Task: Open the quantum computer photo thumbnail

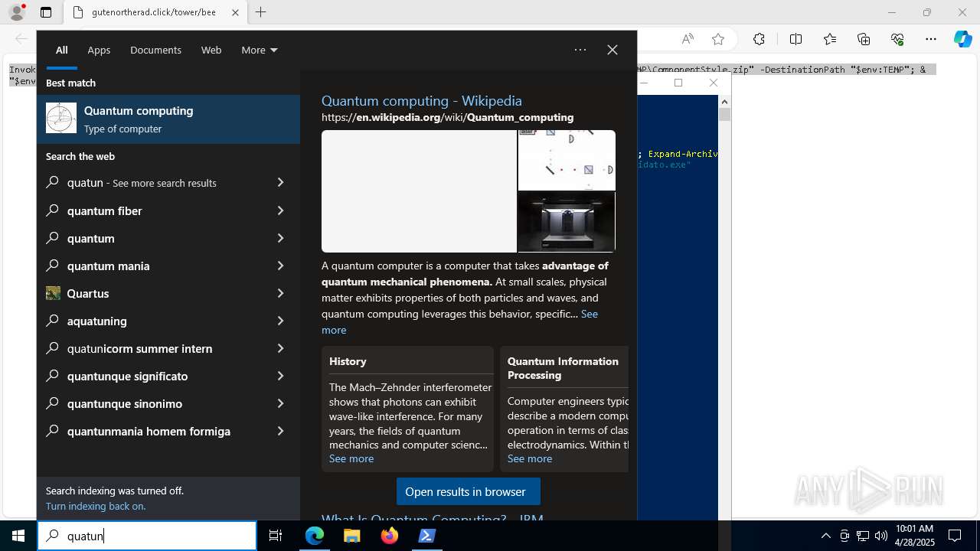Action: 567,222
